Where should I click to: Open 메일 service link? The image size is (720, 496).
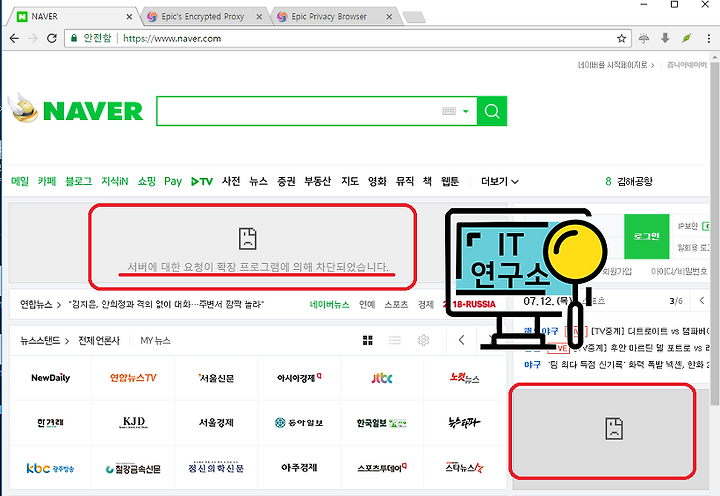20,181
